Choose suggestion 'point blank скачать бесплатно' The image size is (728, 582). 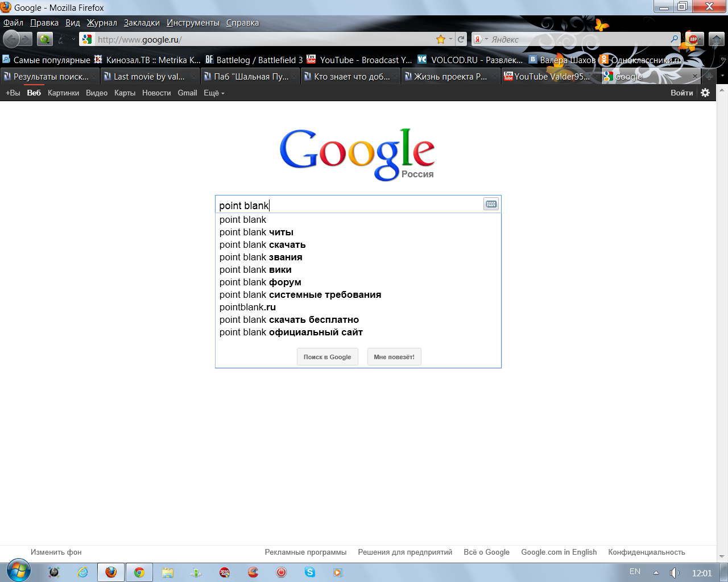click(358, 319)
